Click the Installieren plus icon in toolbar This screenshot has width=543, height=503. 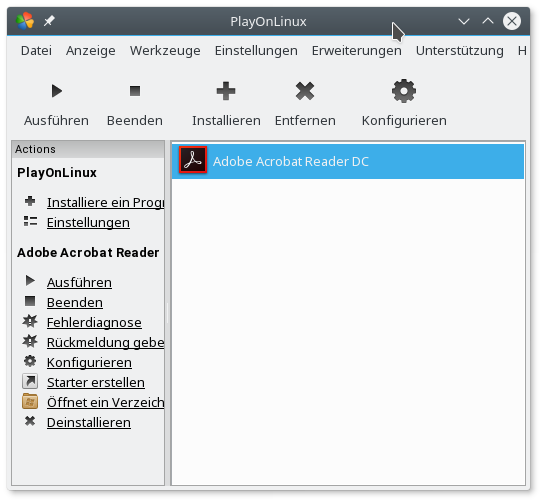point(226,91)
